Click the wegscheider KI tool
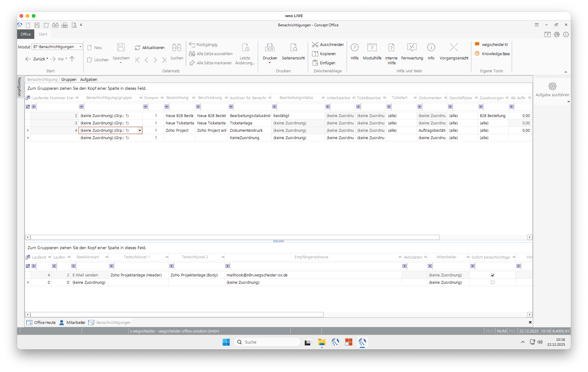This screenshot has width=588, height=372. click(x=494, y=45)
